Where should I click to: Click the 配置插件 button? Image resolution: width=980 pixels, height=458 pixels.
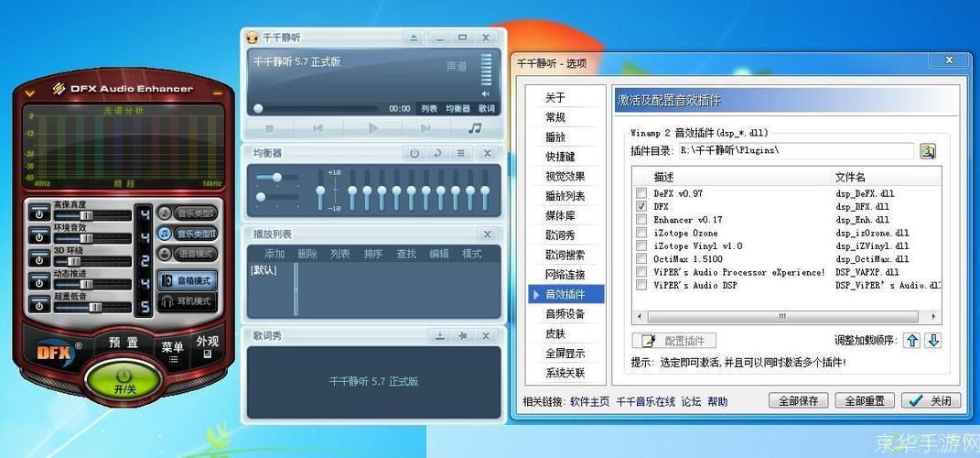(x=674, y=341)
